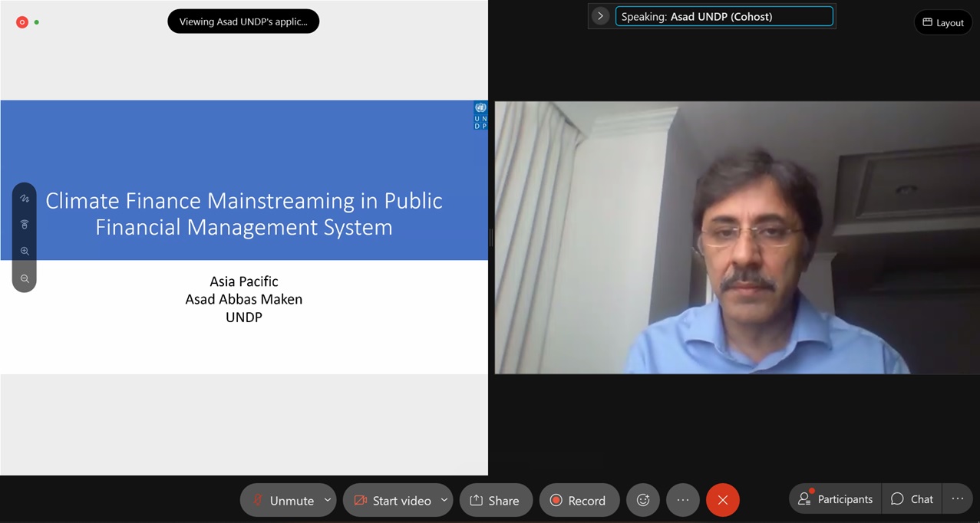Click the Speaking: Asad UNDP (Cohost) box
This screenshot has width=980, height=523.
[x=724, y=16]
